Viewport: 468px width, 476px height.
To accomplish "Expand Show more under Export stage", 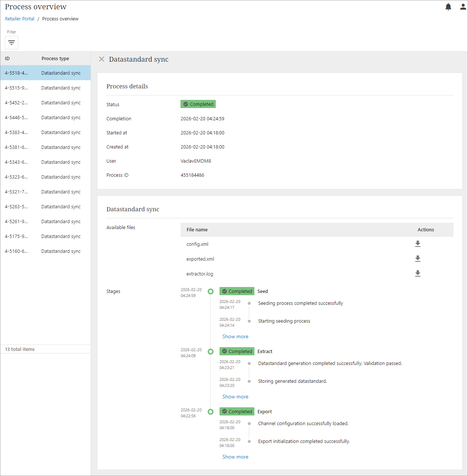I will click(235, 457).
